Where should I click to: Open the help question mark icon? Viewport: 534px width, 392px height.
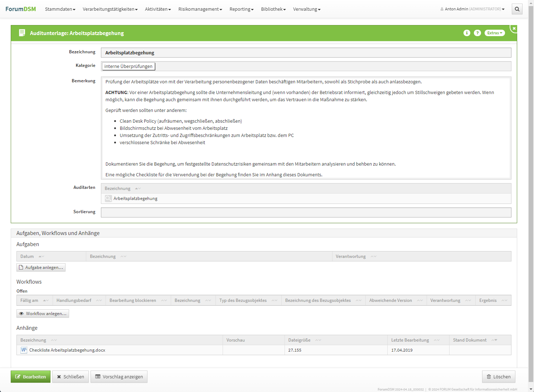pos(477,33)
